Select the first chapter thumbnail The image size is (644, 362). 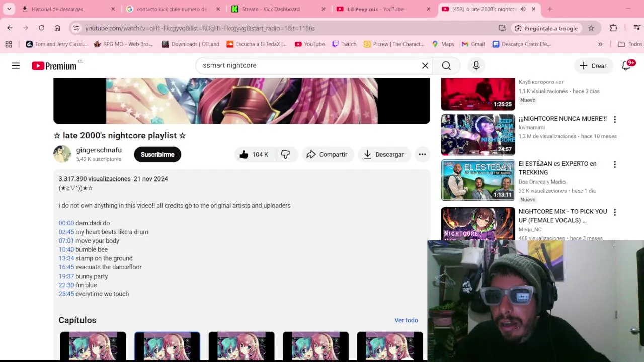coord(93,346)
